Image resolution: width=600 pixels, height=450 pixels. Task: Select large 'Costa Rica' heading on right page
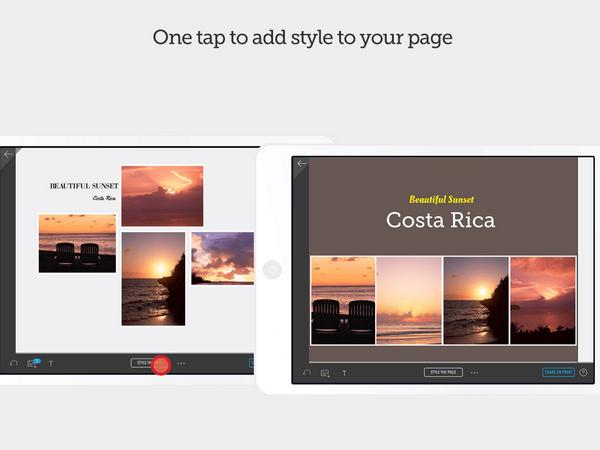click(440, 220)
